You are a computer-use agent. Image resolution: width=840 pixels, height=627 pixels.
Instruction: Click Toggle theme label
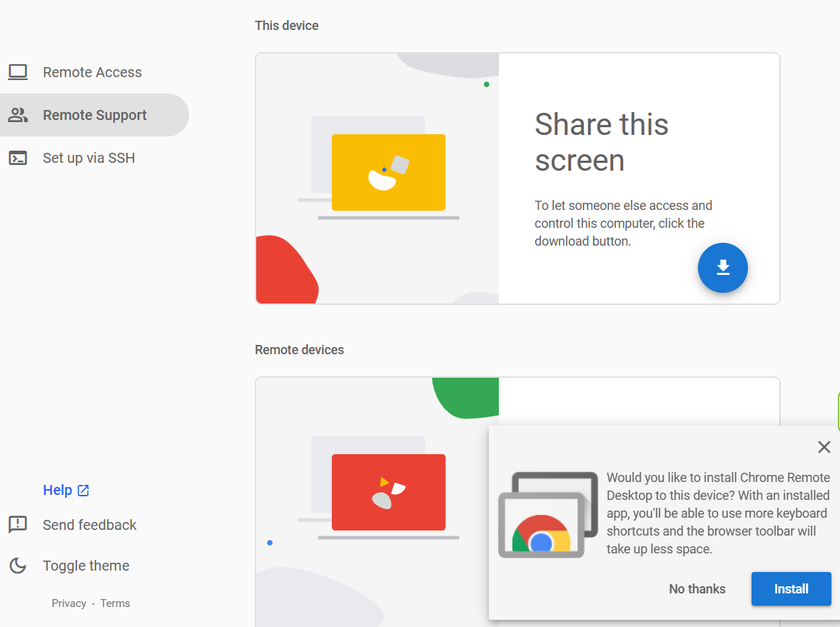click(x=86, y=566)
